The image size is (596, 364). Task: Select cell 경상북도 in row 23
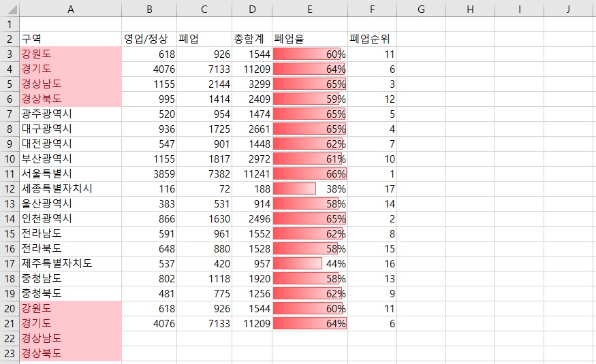click(x=70, y=353)
